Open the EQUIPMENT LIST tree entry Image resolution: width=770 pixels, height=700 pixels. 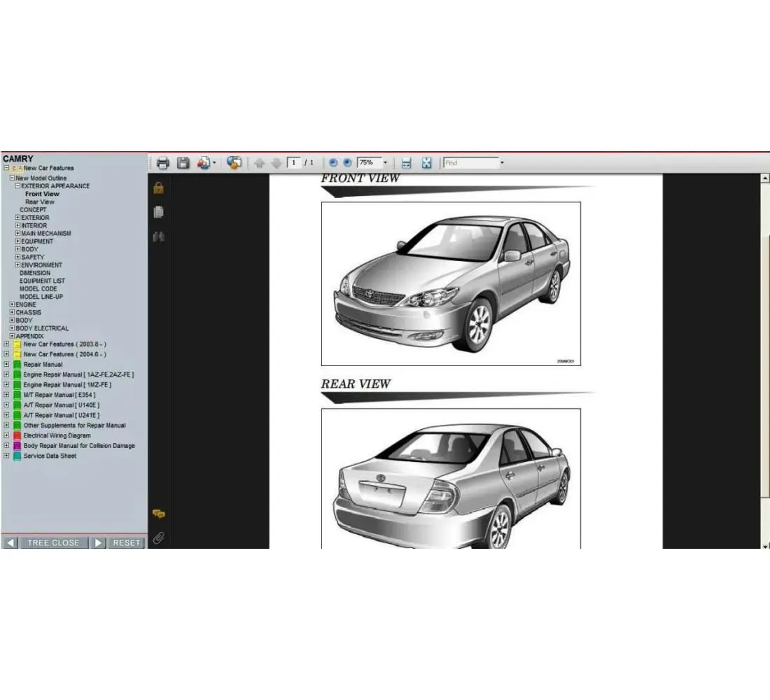click(x=42, y=281)
